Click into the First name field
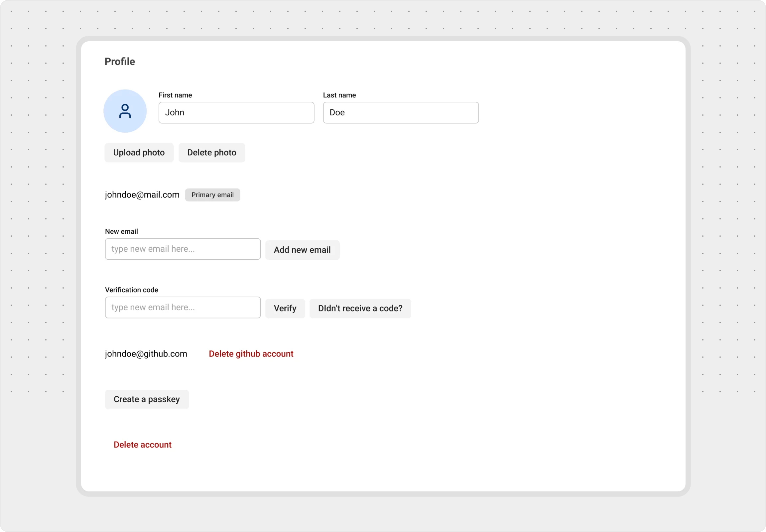Image resolution: width=766 pixels, height=532 pixels. [x=236, y=113]
